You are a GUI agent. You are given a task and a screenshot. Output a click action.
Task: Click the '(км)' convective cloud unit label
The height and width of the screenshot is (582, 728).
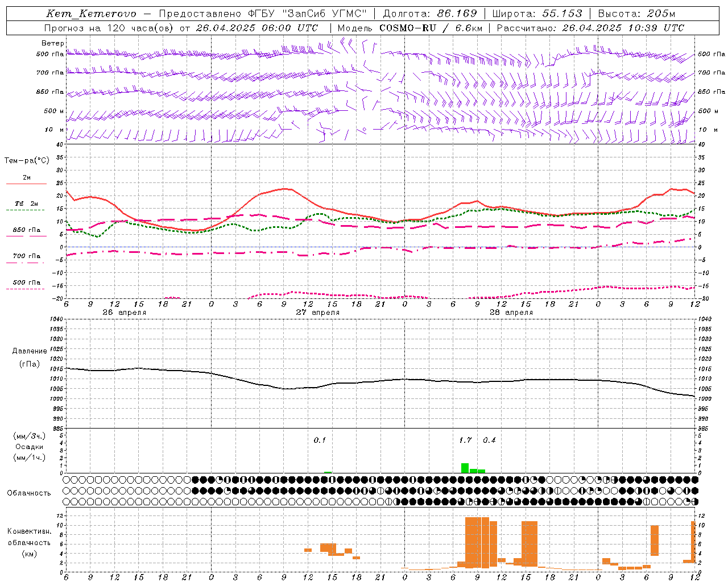tap(29, 554)
